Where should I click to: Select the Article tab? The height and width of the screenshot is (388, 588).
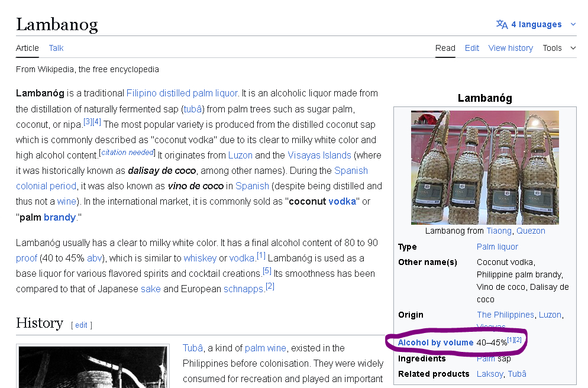[x=27, y=48]
